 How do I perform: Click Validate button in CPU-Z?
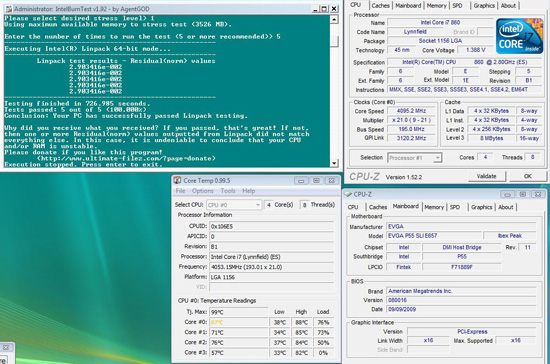(487, 176)
